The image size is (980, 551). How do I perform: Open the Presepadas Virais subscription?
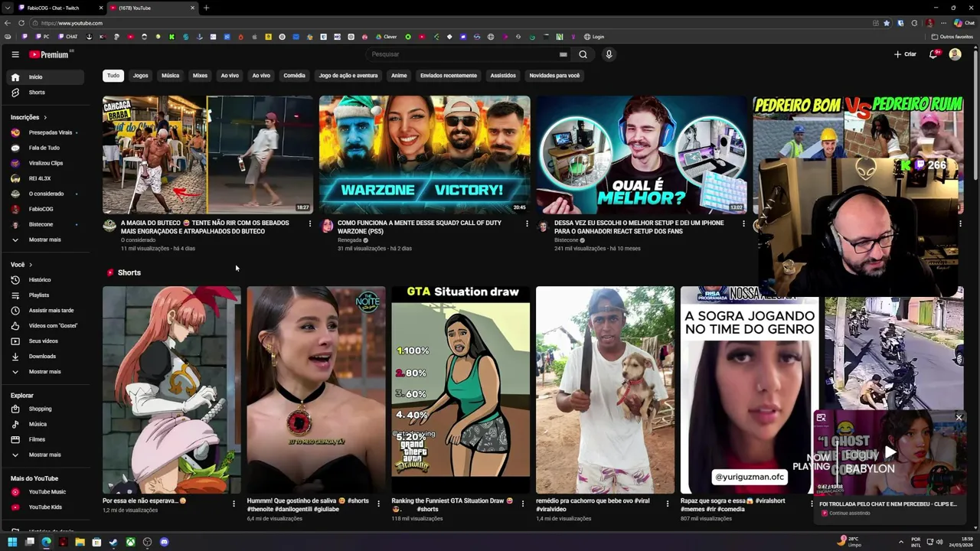45,132
